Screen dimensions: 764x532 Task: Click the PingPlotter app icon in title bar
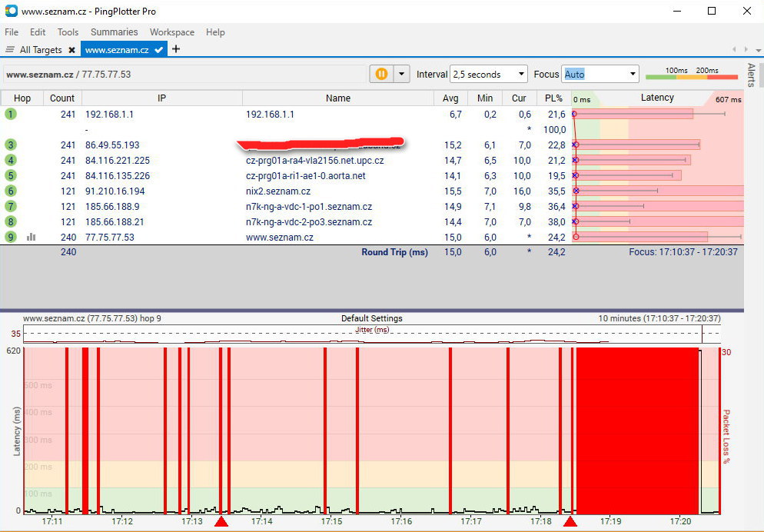point(11,12)
